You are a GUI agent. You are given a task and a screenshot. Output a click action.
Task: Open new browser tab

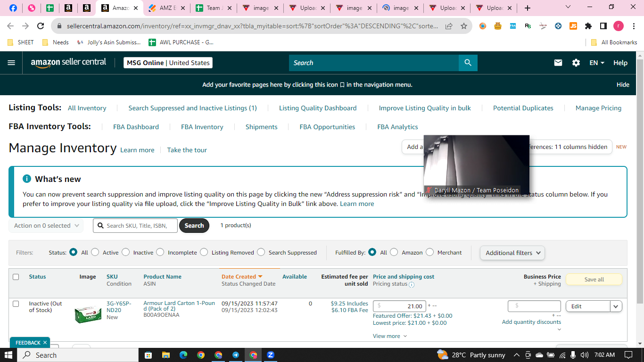[x=528, y=8]
